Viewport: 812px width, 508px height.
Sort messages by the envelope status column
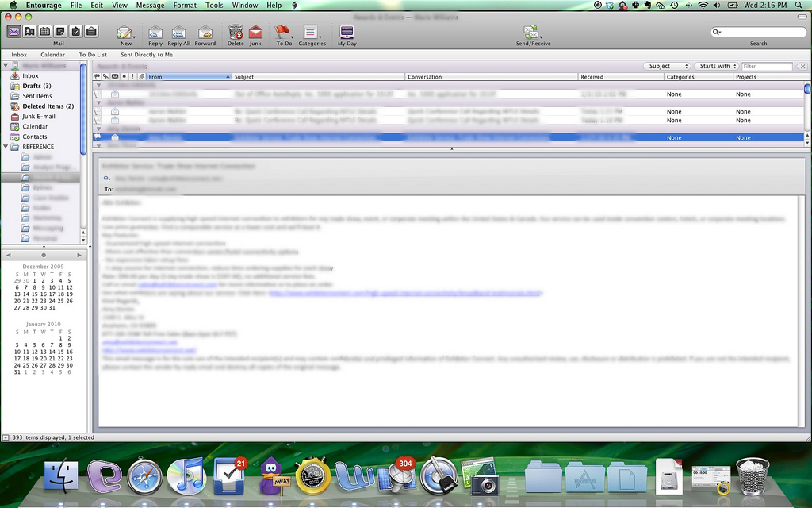115,77
